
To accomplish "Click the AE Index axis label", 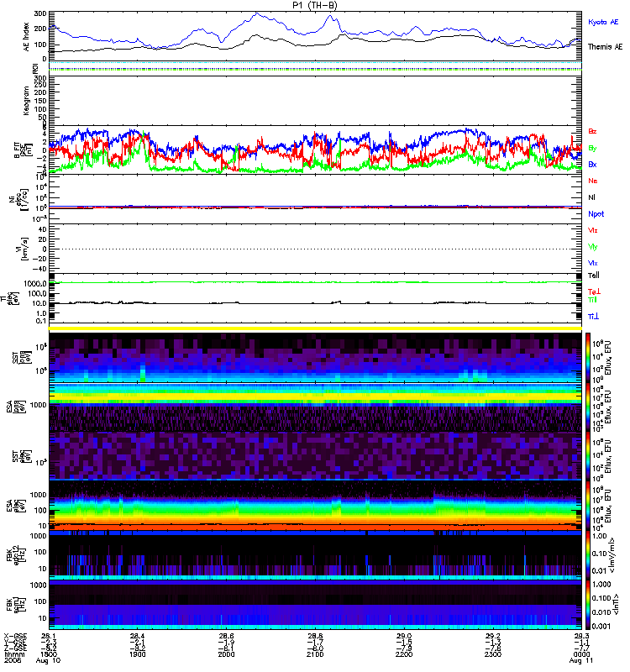I will pos(27,36).
